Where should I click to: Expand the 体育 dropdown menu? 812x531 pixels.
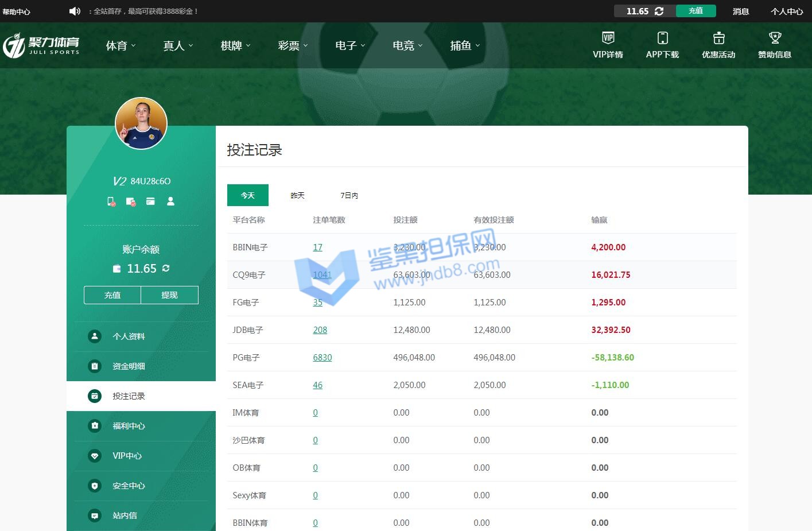pyautogui.click(x=121, y=45)
